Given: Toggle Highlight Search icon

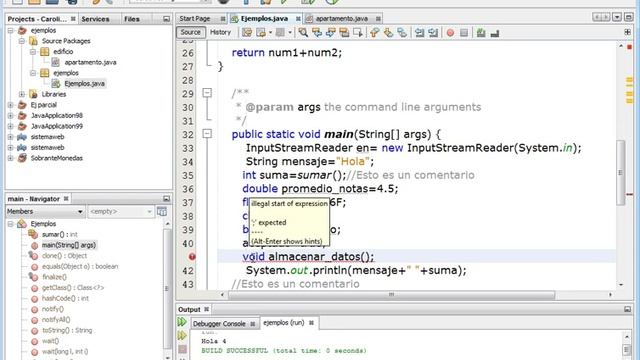Looking at the screenshot, I should tap(344, 33).
